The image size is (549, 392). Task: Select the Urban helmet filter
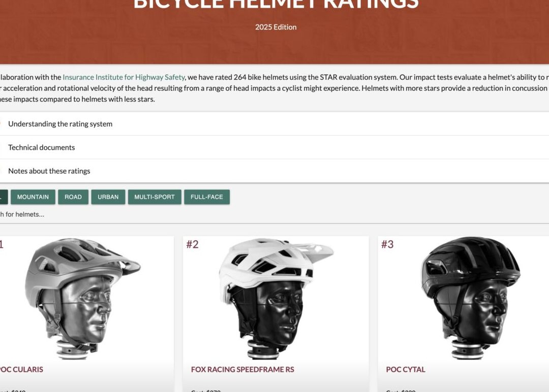(108, 197)
